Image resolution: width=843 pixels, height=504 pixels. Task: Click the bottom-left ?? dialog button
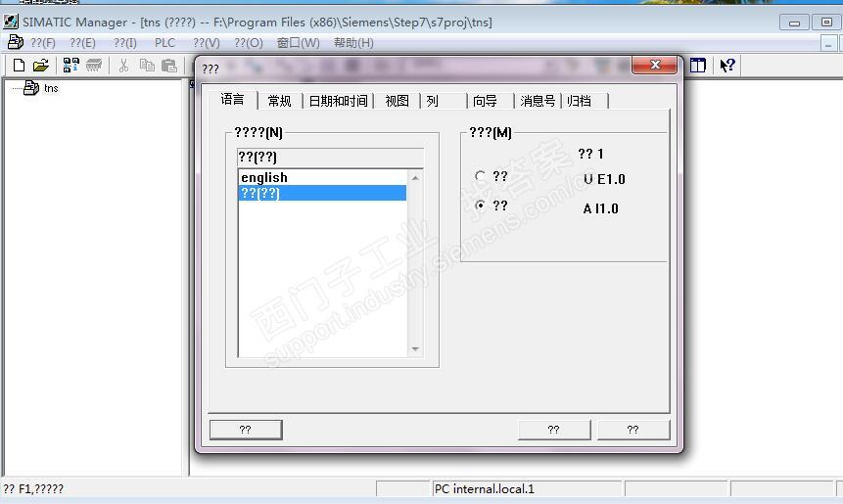246,430
